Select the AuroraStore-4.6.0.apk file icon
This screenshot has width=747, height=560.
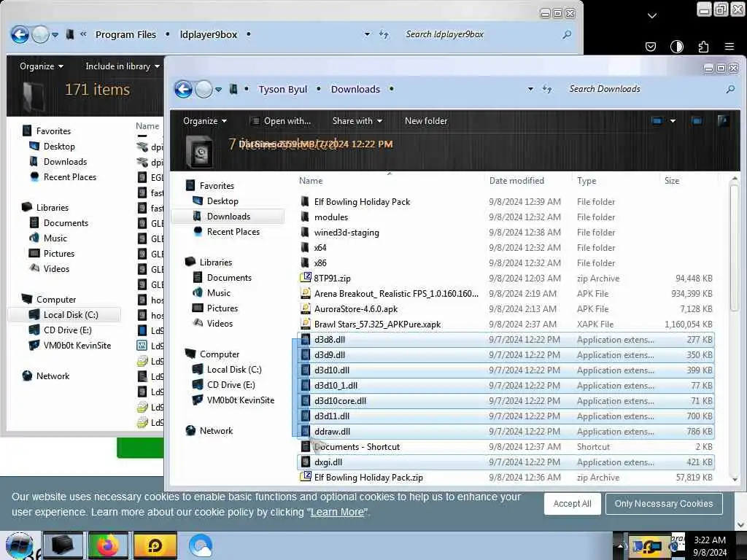click(x=306, y=308)
